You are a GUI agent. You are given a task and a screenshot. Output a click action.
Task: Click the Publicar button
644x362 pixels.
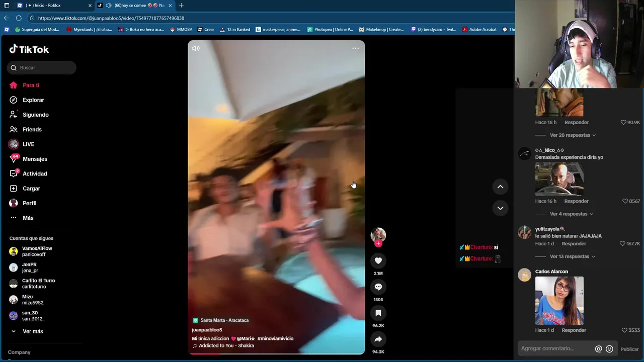[x=629, y=349]
